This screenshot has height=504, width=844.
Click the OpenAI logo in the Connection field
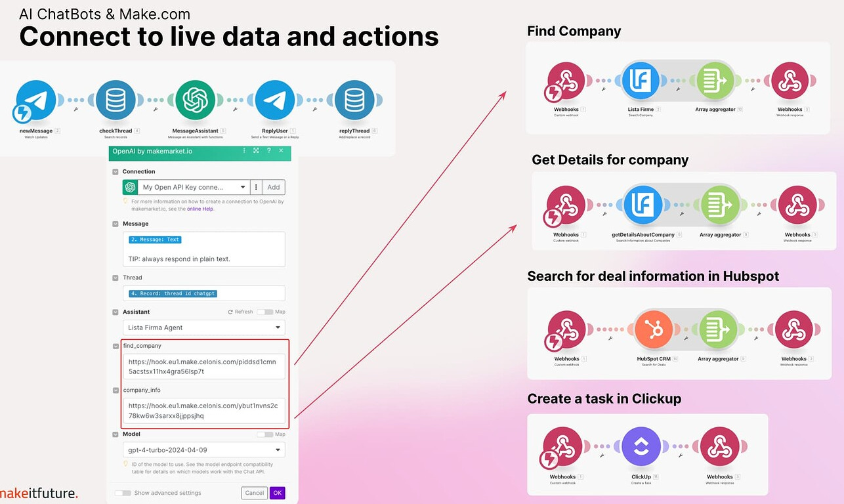pos(130,187)
